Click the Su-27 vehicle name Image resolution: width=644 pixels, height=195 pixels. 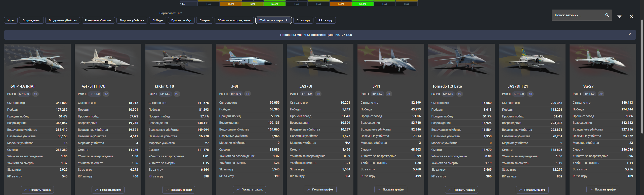coord(588,86)
